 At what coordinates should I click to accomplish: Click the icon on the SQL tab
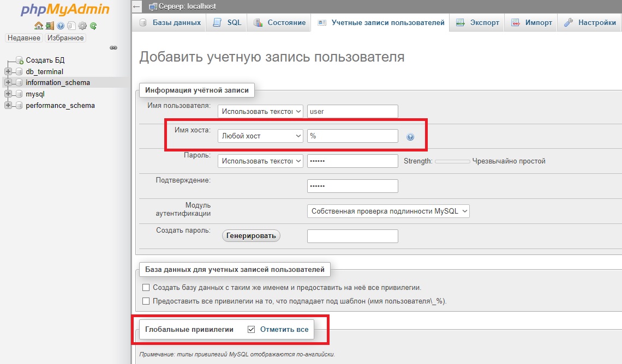click(x=217, y=22)
